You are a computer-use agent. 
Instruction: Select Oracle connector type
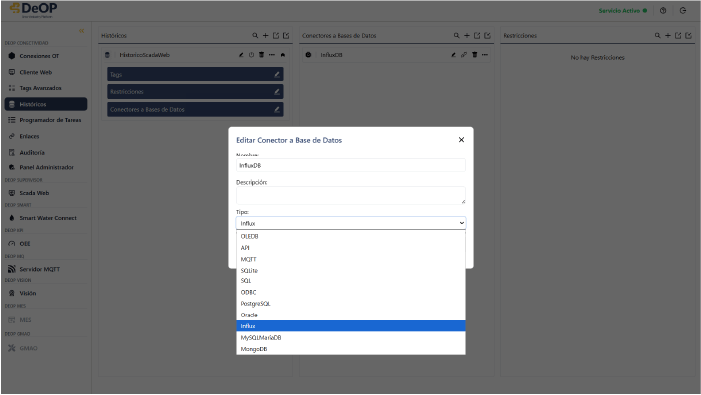pos(350,315)
